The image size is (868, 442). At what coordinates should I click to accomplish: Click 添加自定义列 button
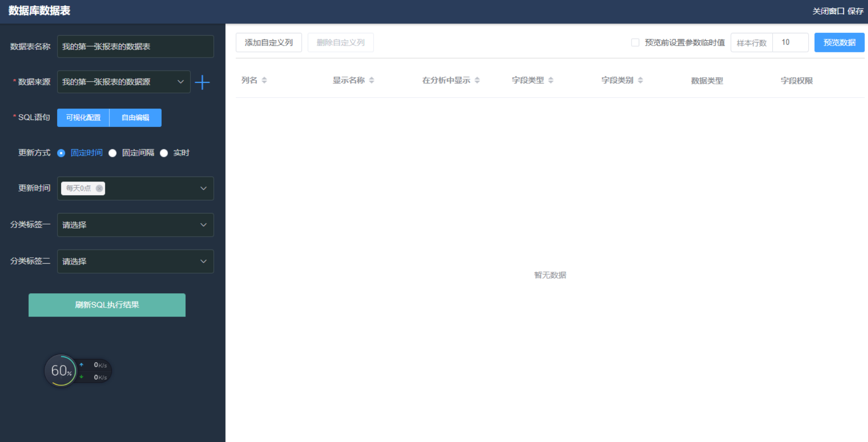[269, 42]
